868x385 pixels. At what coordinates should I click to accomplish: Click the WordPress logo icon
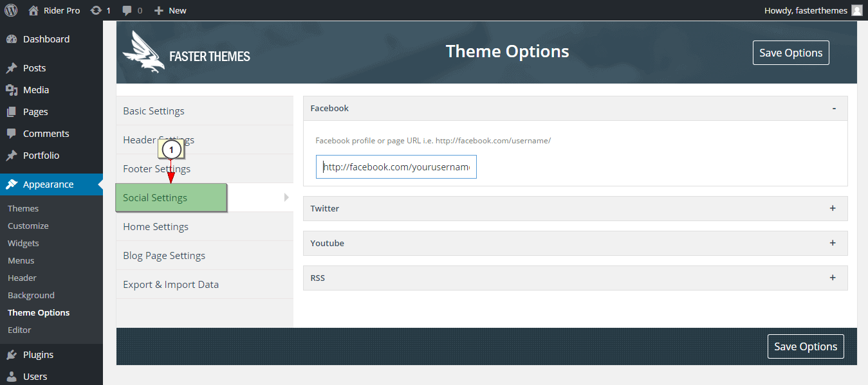point(11,10)
